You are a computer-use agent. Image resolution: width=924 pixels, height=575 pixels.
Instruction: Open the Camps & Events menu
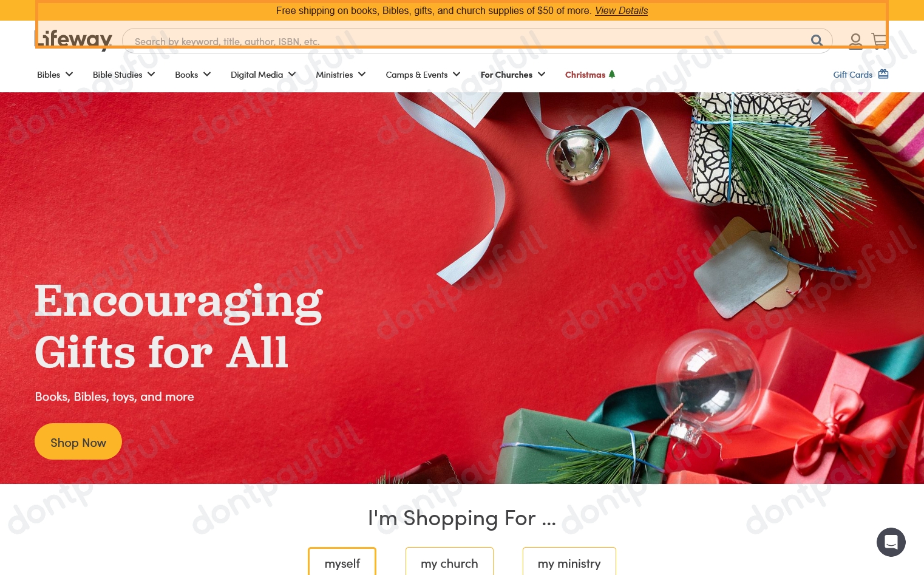(423, 75)
